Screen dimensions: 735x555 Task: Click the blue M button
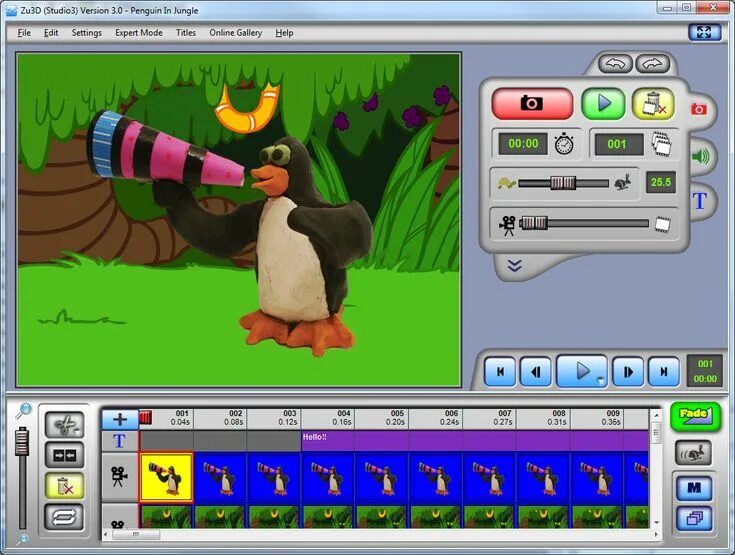[x=694, y=488]
